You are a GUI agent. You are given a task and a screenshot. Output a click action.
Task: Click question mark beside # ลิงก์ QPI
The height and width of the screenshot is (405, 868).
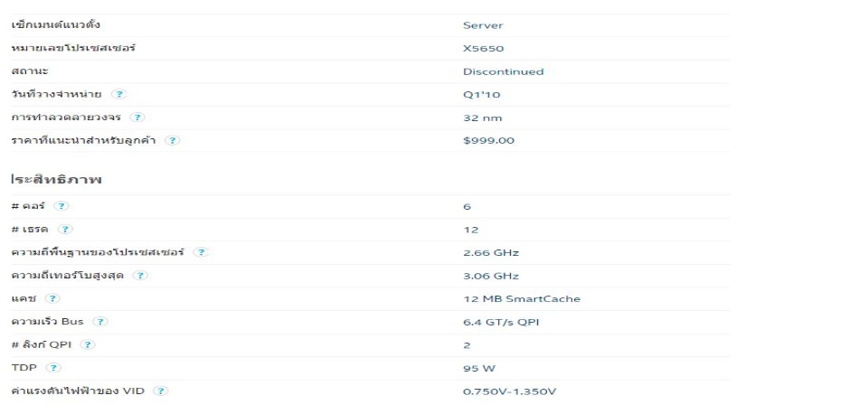tap(88, 344)
